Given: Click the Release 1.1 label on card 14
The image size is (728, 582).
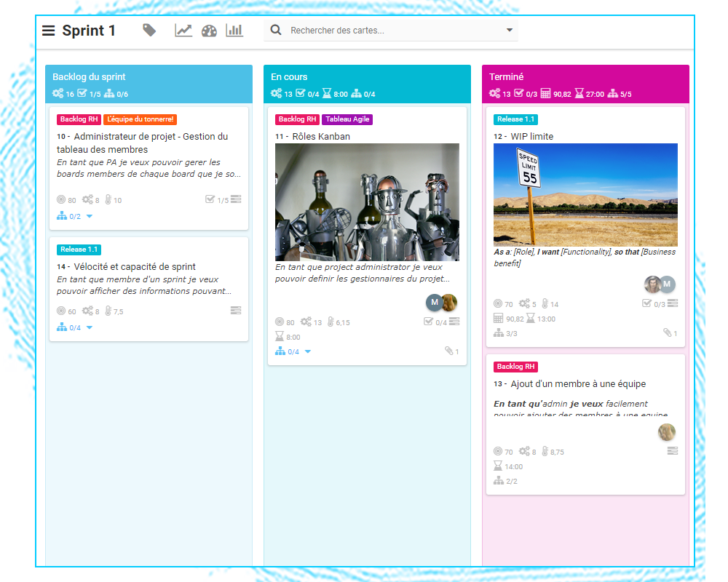Looking at the screenshot, I should point(79,250).
